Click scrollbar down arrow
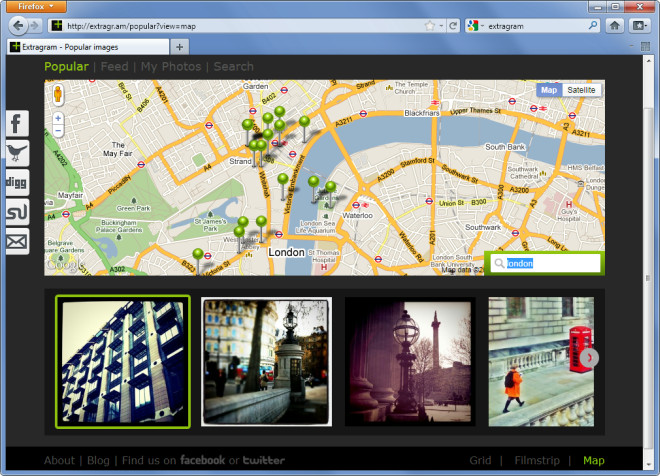660x476 pixels. 648,465
